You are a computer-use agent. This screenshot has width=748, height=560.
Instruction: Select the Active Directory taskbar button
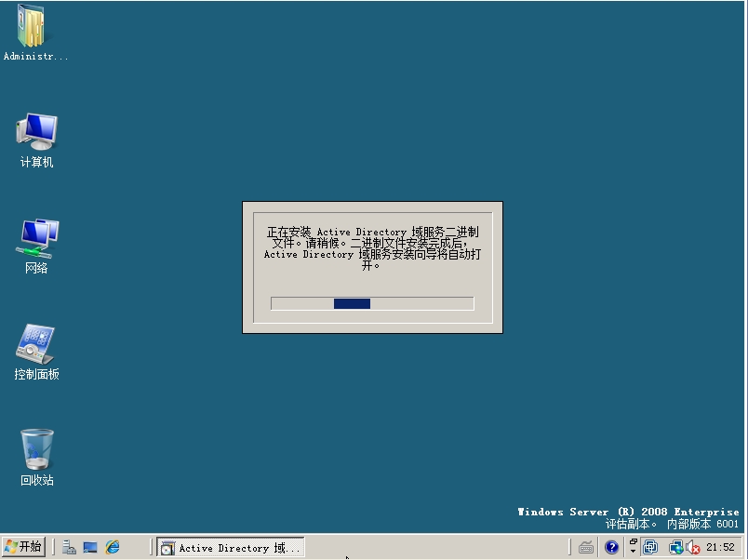click(x=231, y=548)
